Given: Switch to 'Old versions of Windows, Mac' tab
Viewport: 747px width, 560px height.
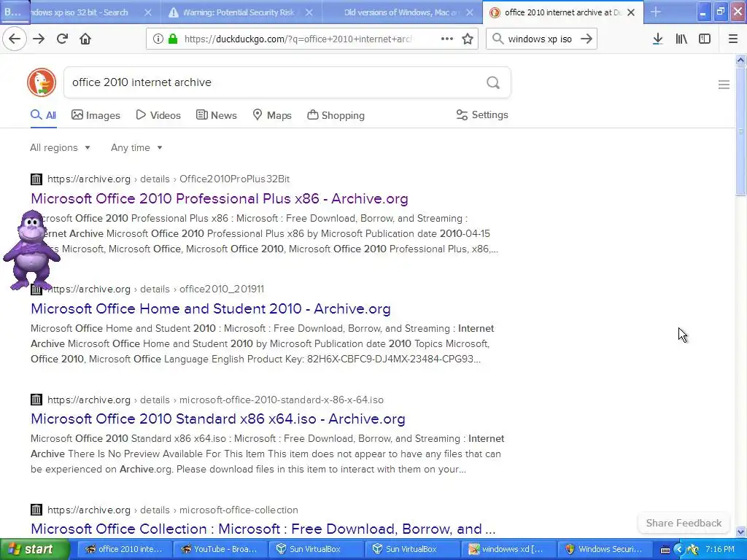Looking at the screenshot, I should pos(401,12).
